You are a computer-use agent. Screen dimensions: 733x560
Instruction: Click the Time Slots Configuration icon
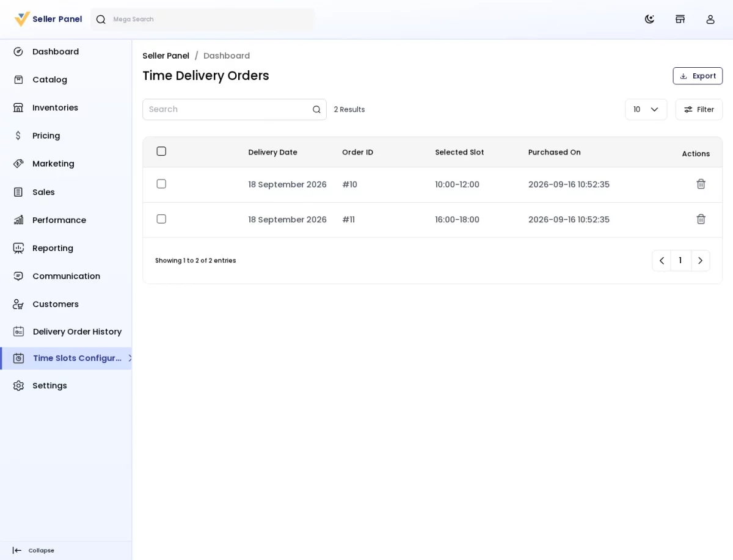coord(18,358)
